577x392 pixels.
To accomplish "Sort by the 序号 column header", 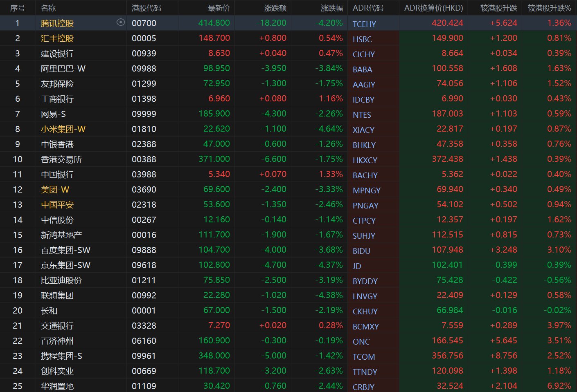I will click(18, 8).
